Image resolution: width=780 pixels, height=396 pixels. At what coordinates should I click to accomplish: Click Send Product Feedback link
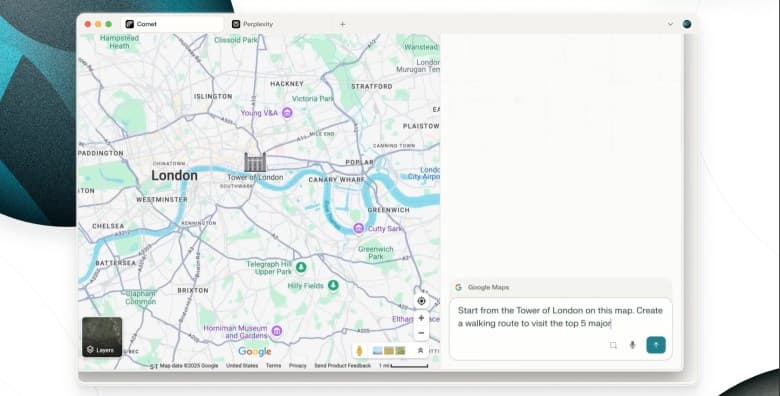[342, 366]
